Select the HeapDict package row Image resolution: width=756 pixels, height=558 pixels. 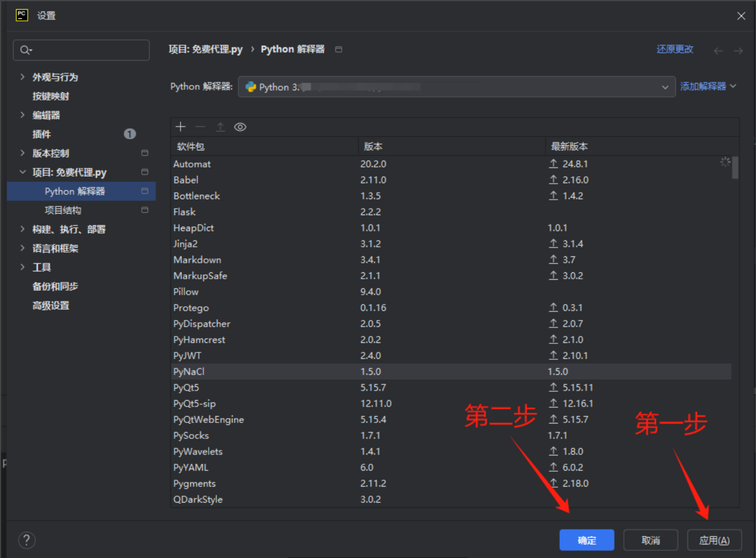[452, 228]
